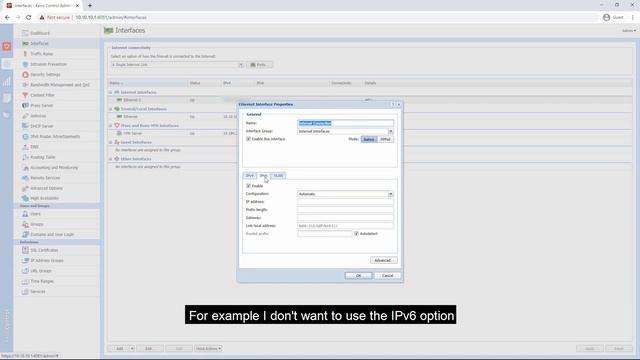Viewport: 640px width, 360px height.
Task: Switch to the VLAN tab
Action: point(278,176)
